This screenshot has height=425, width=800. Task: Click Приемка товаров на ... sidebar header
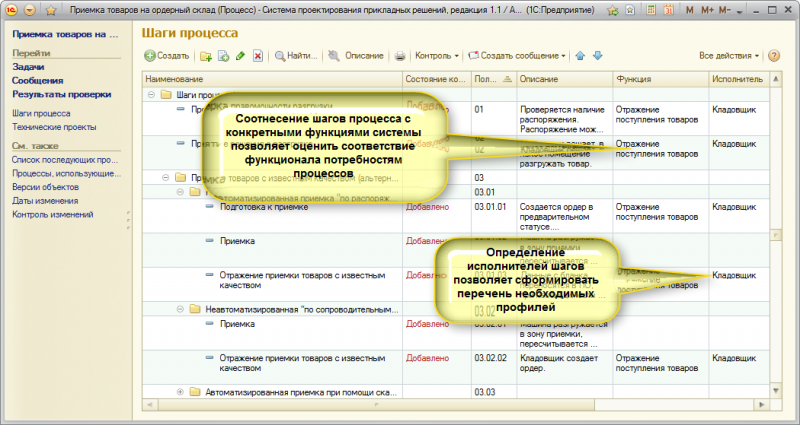(x=65, y=35)
